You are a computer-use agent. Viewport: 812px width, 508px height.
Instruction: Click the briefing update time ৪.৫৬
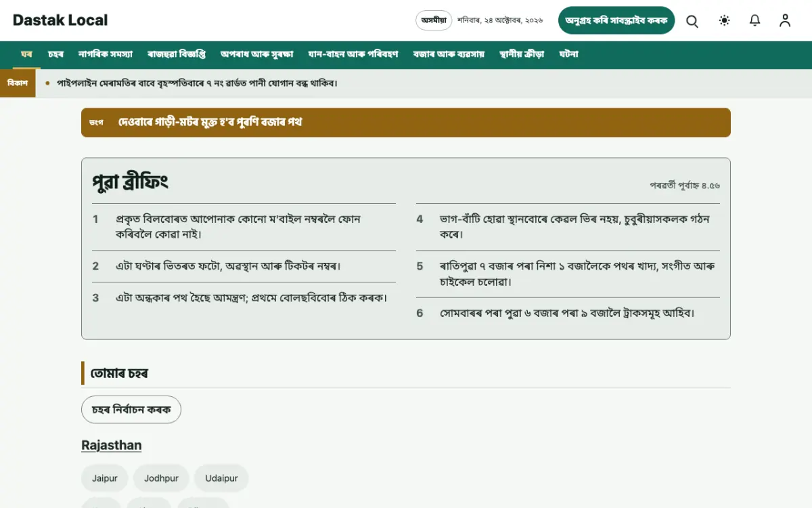click(685, 185)
